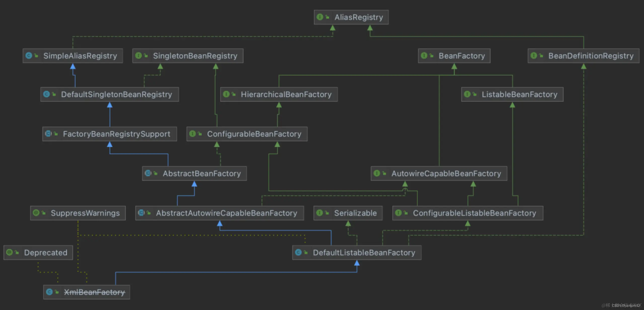
Task: Click the class icon beside SimpleAliasRegistry
Action: coord(29,55)
